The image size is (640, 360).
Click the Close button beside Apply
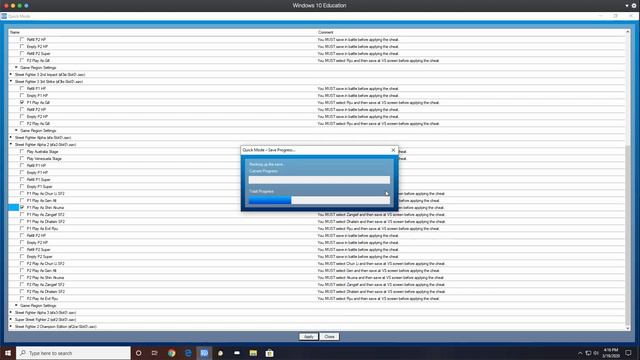point(329,337)
